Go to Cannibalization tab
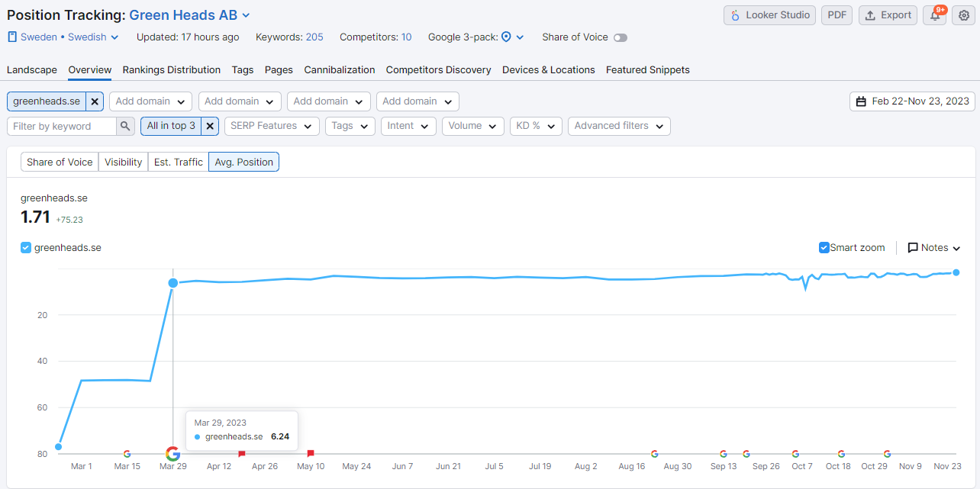Image resolution: width=980 pixels, height=489 pixels. [340, 69]
